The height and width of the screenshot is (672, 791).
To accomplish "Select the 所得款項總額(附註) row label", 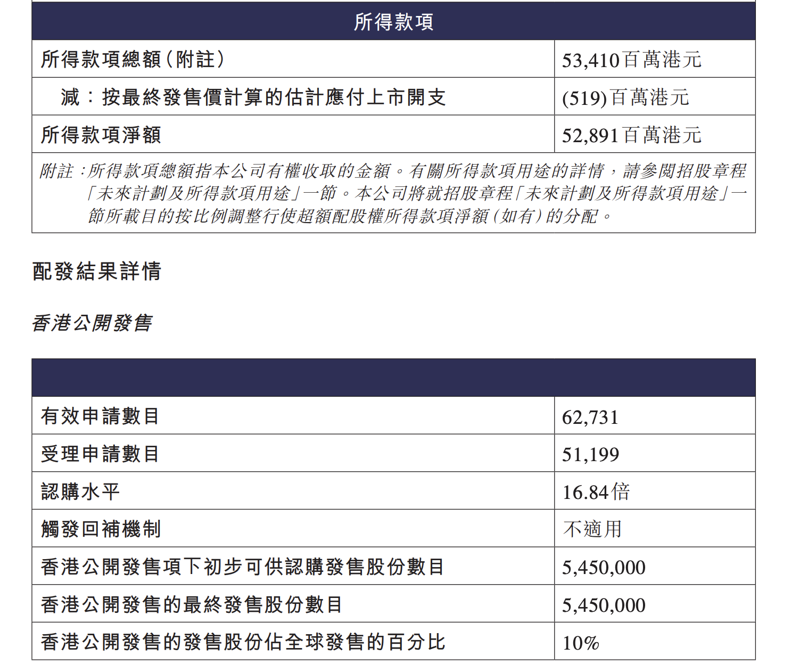I will tap(133, 59).
